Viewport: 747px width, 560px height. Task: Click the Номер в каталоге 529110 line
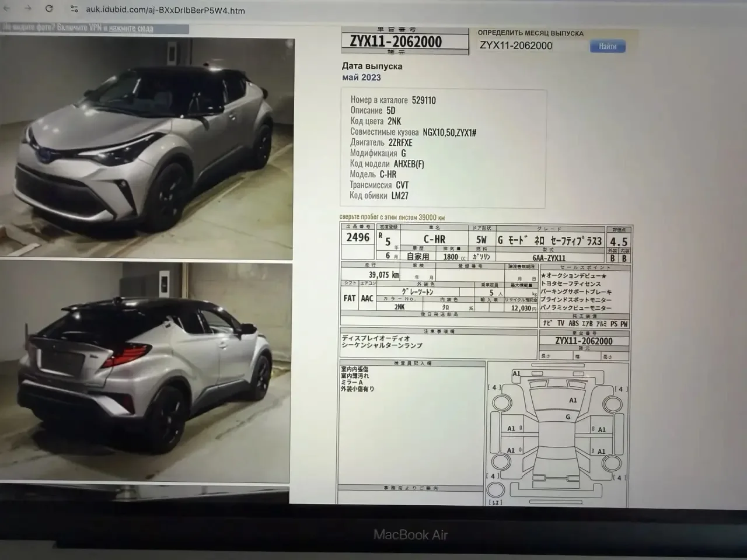[x=393, y=100]
